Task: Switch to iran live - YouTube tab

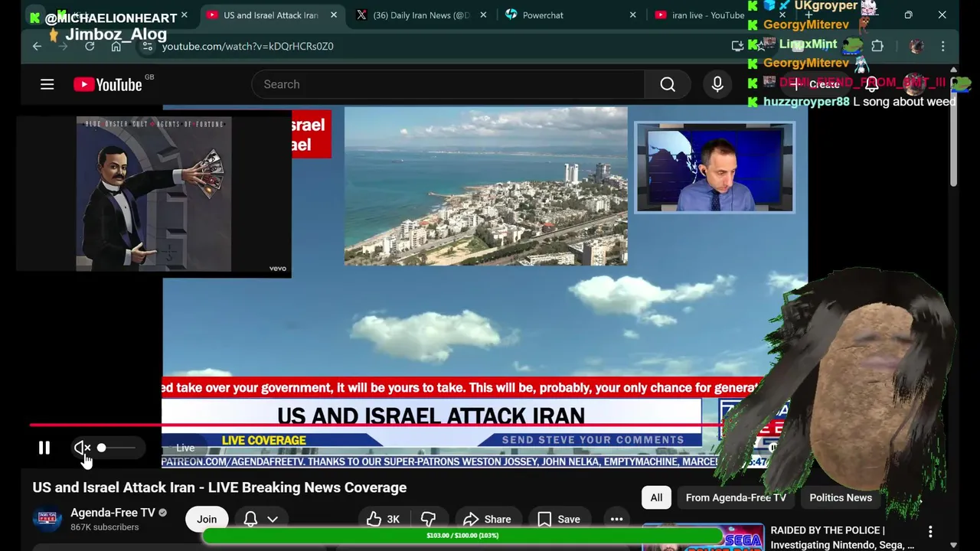Action: tap(707, 15)
